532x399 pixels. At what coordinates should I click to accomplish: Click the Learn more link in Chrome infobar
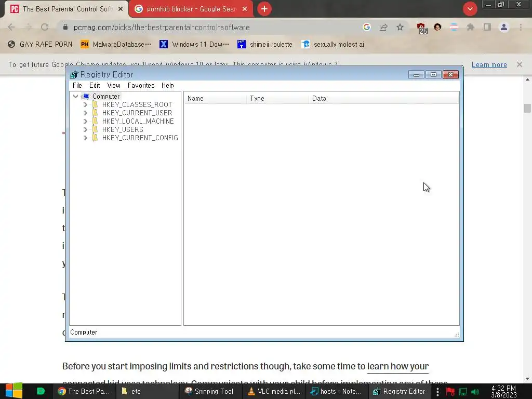tap(489, 64)
